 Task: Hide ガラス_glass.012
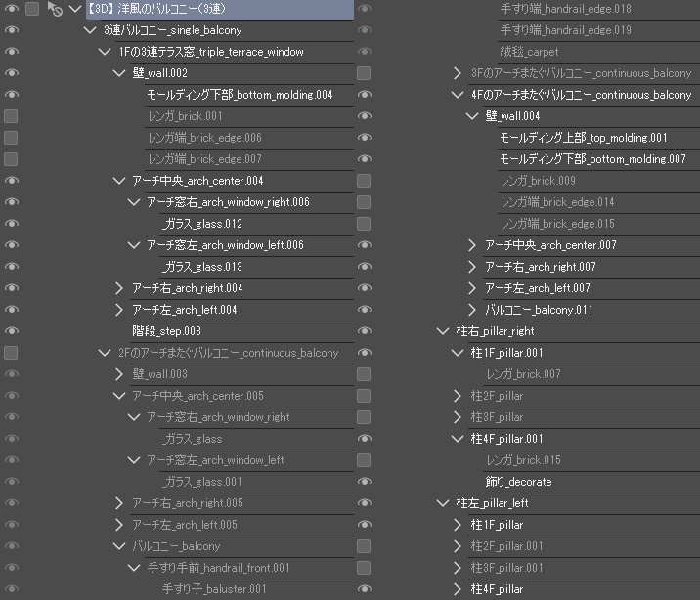tap(11, 223)
